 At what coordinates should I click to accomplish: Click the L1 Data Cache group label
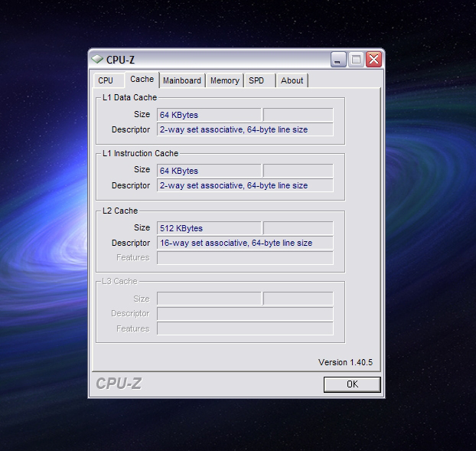[x=129, y=97]
